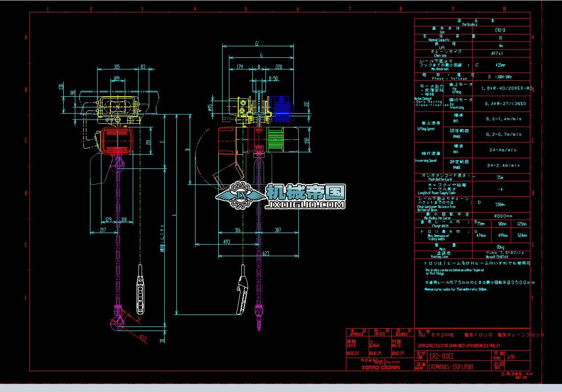Click the 217 dimension on left view
562x392 pixels.
click(x=103, y=230)
